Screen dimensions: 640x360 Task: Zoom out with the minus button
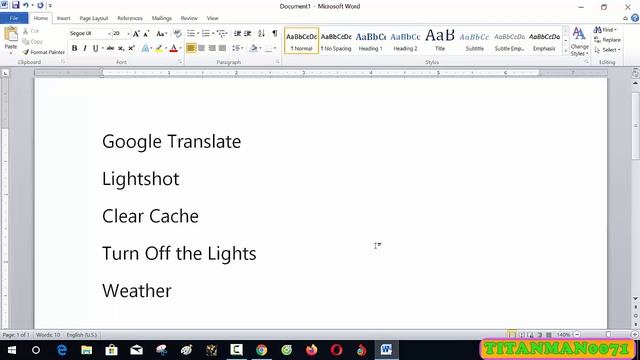577,335
